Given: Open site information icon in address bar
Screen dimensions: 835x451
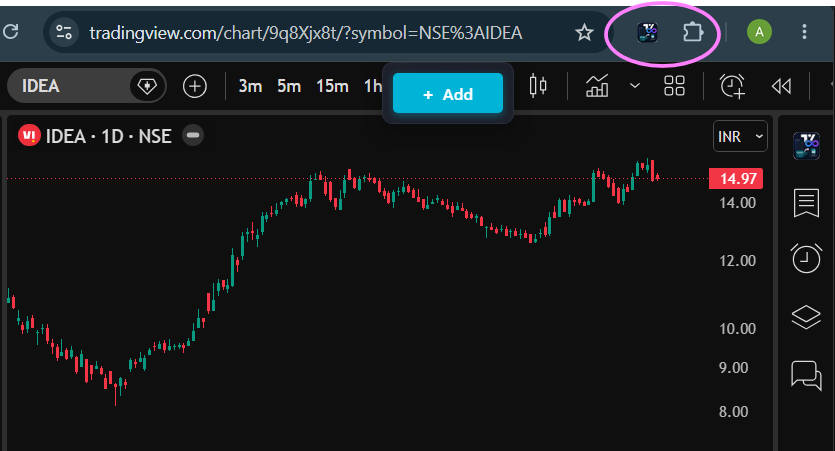Looking at the screenshot, I should [64, 32].
